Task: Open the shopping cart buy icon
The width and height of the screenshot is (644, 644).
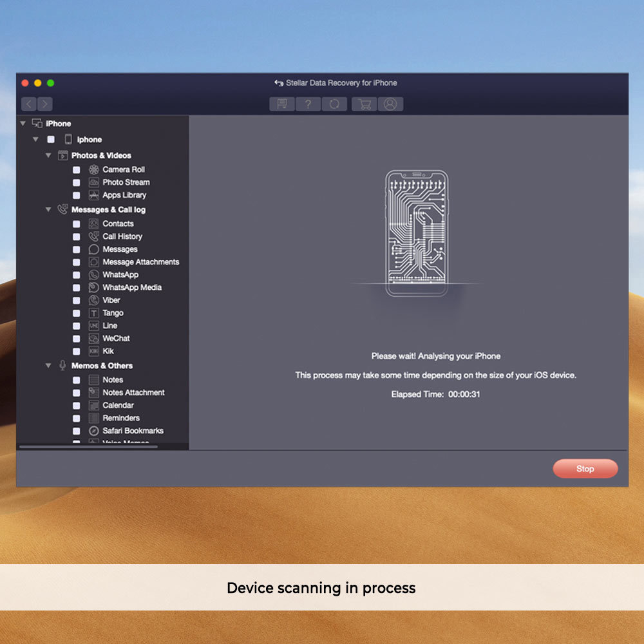Action: [365, 104]
